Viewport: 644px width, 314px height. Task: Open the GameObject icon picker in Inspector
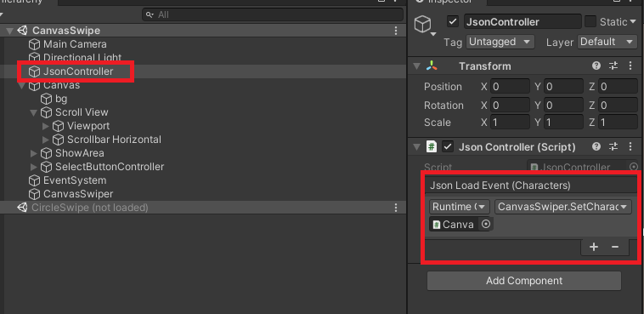424,26
